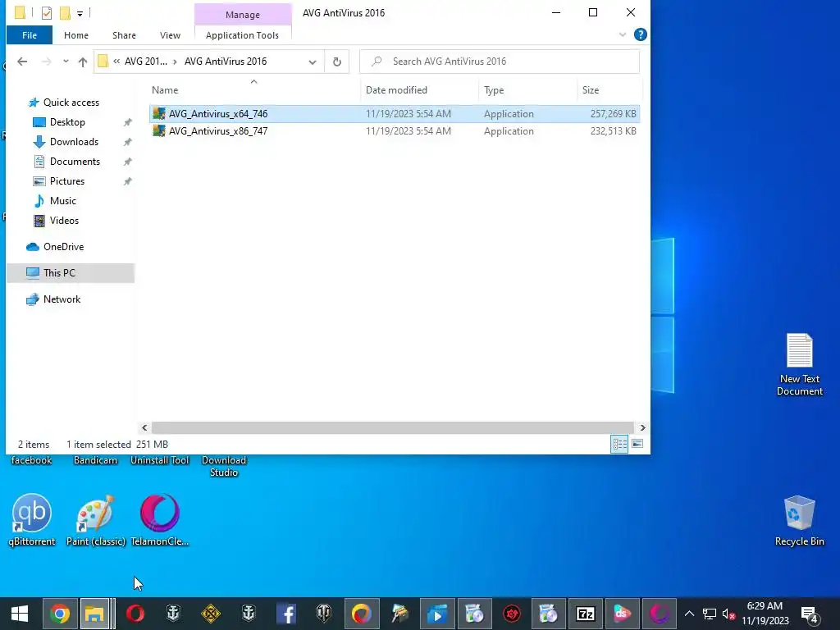The width and height of the screenshot is (840, 630).
Task: Launch Google Chrome from the taskbar
Action: pyautogui.click(x=60, y=614)
